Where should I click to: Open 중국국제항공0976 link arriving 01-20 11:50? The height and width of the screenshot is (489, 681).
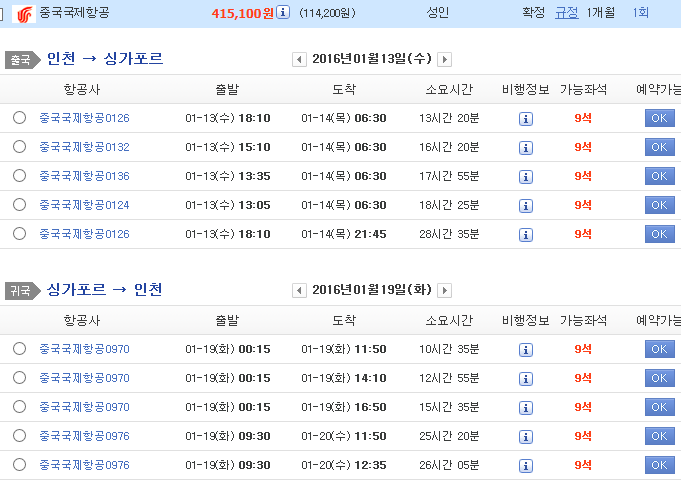(84, 436)
